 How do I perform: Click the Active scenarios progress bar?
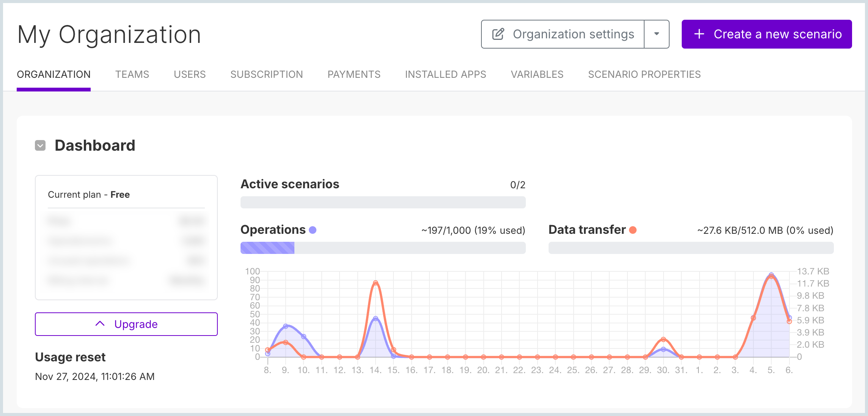tap(383, 202)
